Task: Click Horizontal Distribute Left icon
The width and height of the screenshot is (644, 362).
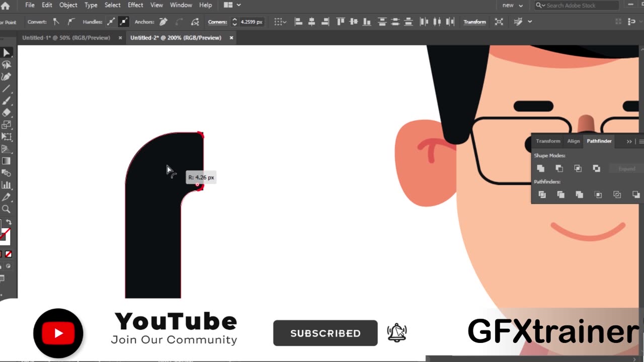Action: tap(424, 22)
